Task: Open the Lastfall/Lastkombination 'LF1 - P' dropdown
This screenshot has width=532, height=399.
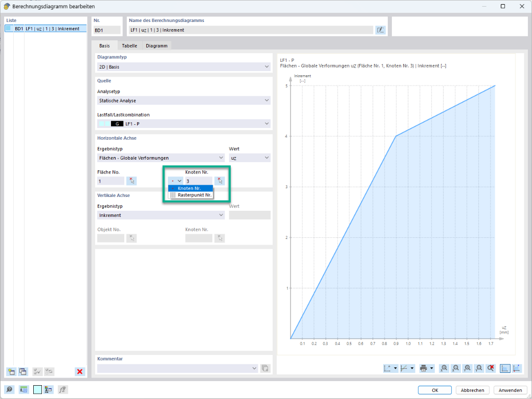Action: [x=184, y=124]
